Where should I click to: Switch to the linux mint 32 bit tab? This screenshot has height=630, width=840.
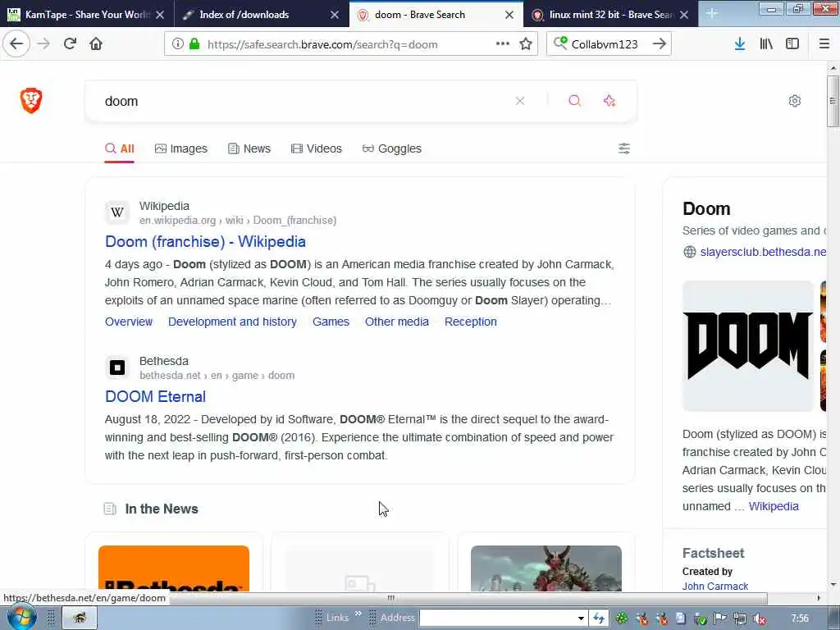click(x=610, y=15)
